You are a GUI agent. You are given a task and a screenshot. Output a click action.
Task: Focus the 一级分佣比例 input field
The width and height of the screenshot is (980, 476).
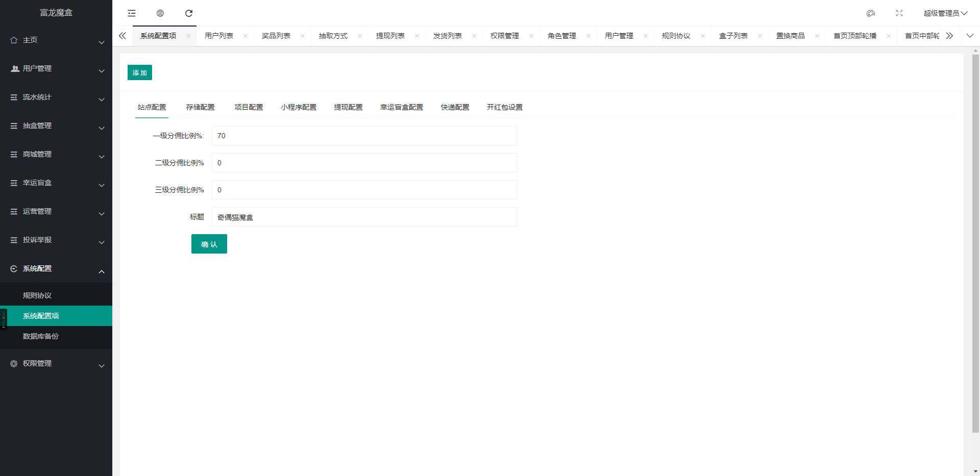tap(365, 136)
